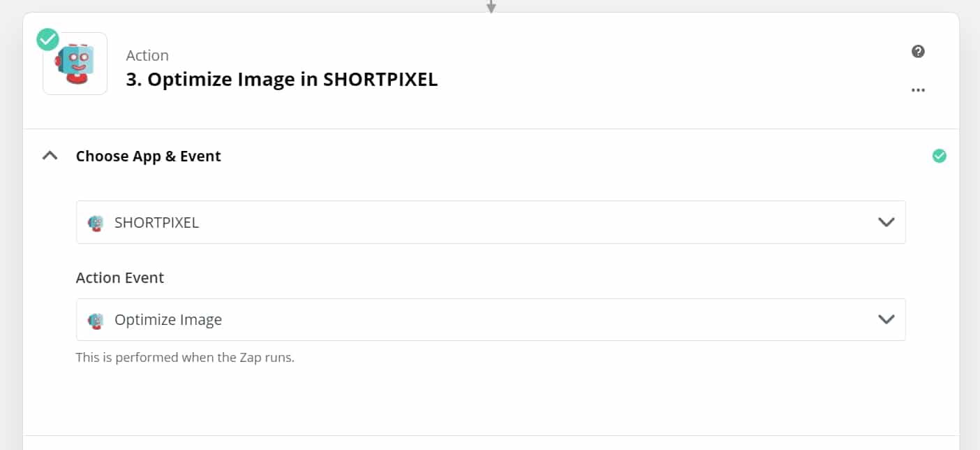
Task: Collapse the Choose App & Event section chevron
Action: point(50,156)
